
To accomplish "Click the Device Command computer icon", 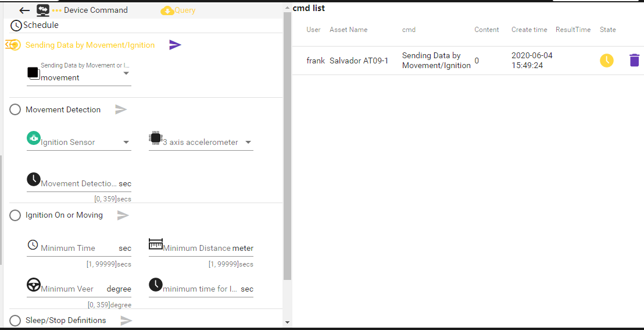I will (43, 10).
